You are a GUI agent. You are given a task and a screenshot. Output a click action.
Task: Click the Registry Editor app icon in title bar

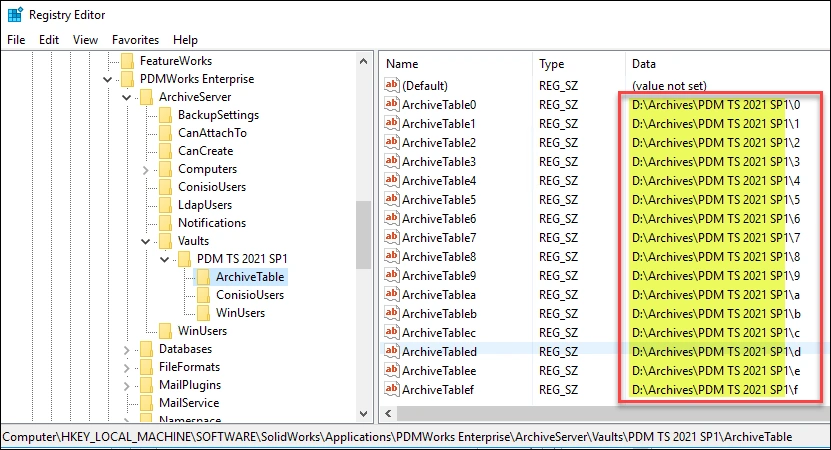[15, 15]
